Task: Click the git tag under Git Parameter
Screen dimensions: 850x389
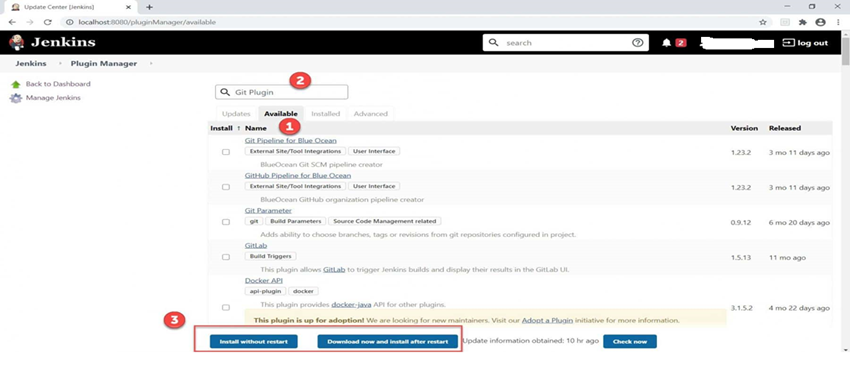Action: (x=254, y=221)
